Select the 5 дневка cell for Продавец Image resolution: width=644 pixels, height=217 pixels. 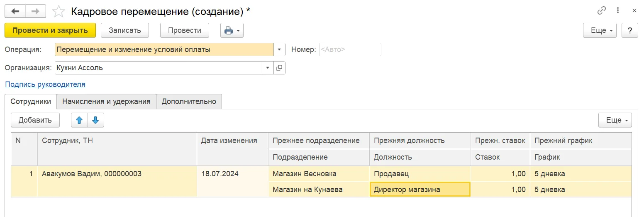(x=581, y=174)
